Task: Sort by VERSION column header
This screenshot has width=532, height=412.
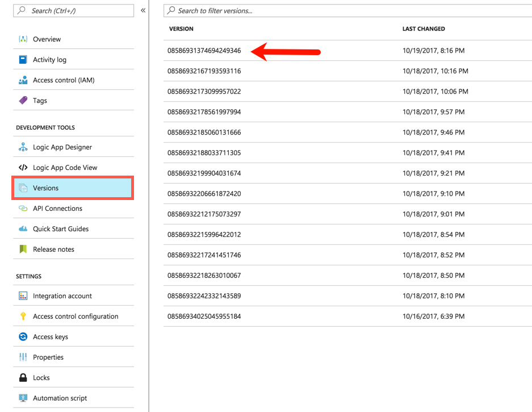Action: tap(181, 29)
